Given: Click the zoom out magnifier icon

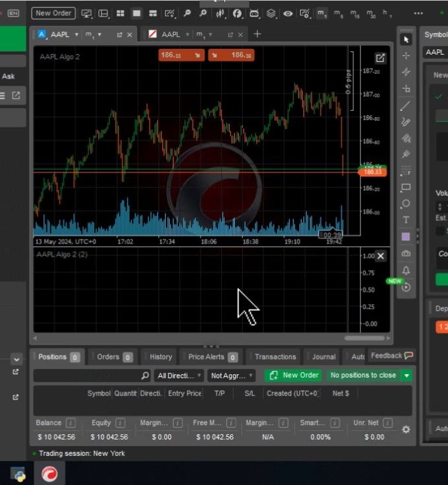Looking at the screenshot, I should [187, 13].
